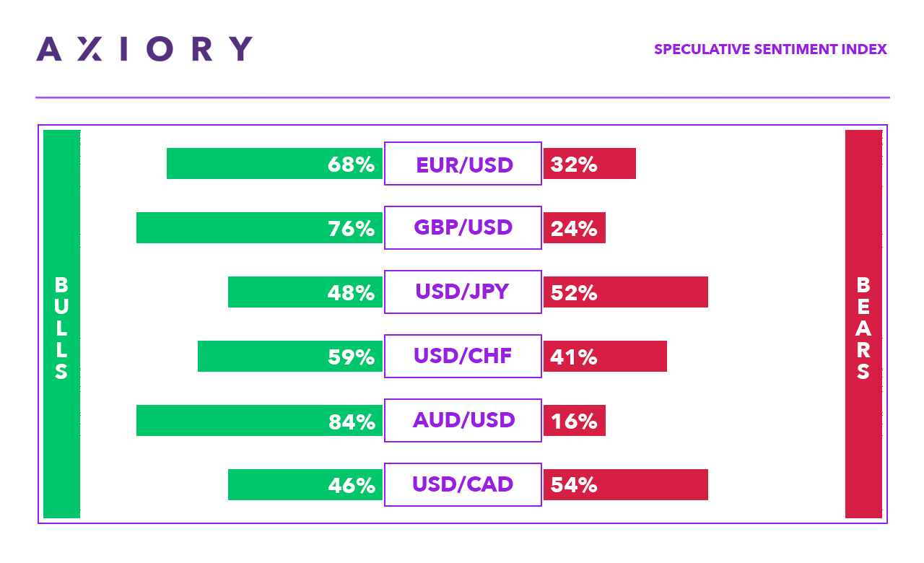Click the green 68% EUR/USD bulls bar
Viewport: 924px width, 563px height.
point(274,164)
